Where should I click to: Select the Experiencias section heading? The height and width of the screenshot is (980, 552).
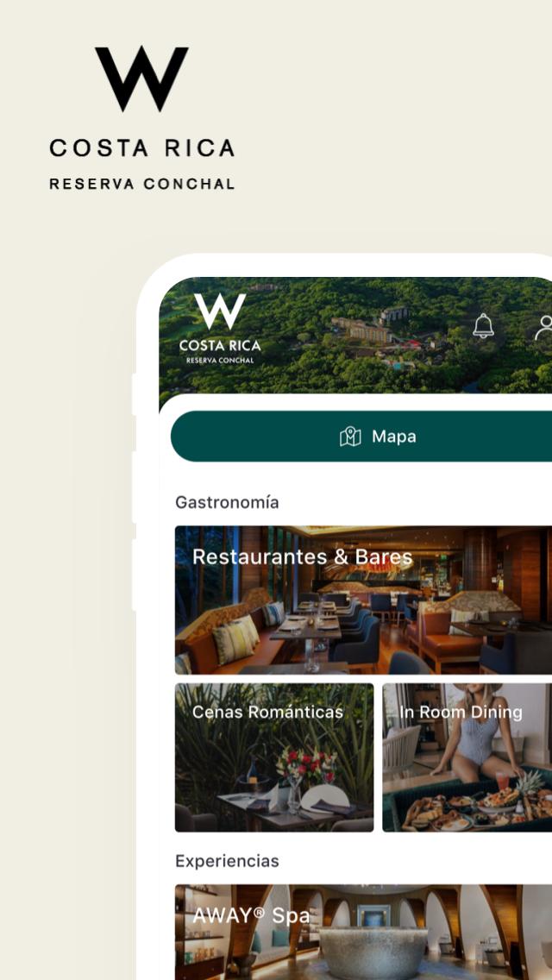[x=227, y=861]
